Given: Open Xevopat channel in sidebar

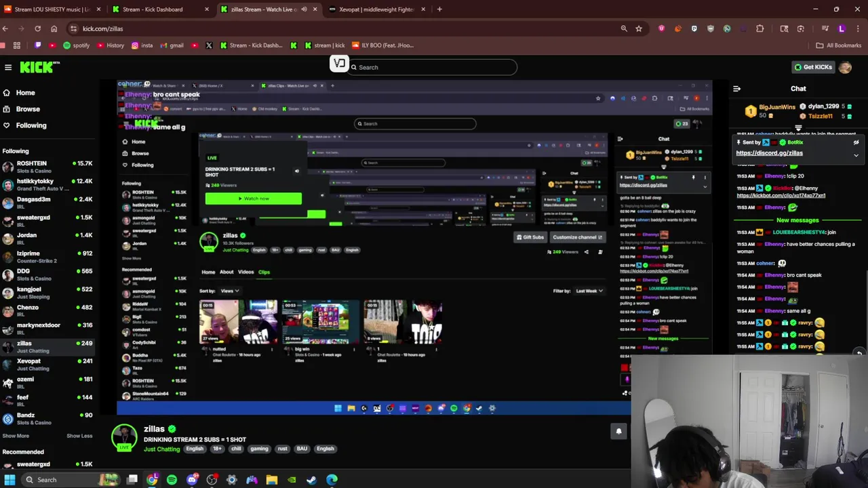Looking at the screenshot, I should point(47,365).
